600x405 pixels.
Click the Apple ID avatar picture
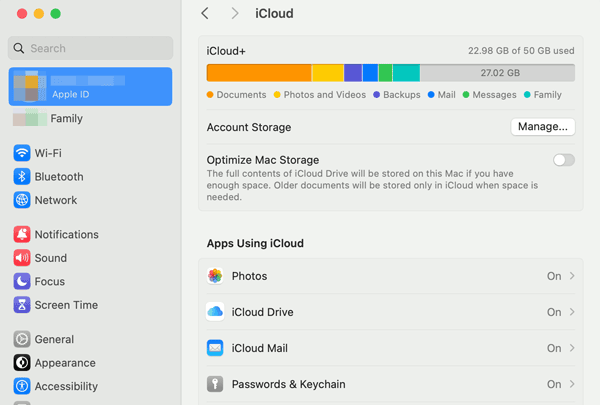point(30,87)
